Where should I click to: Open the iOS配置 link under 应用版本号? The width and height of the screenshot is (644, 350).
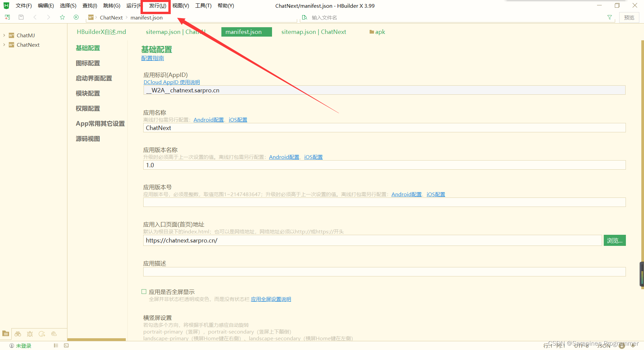436,194
